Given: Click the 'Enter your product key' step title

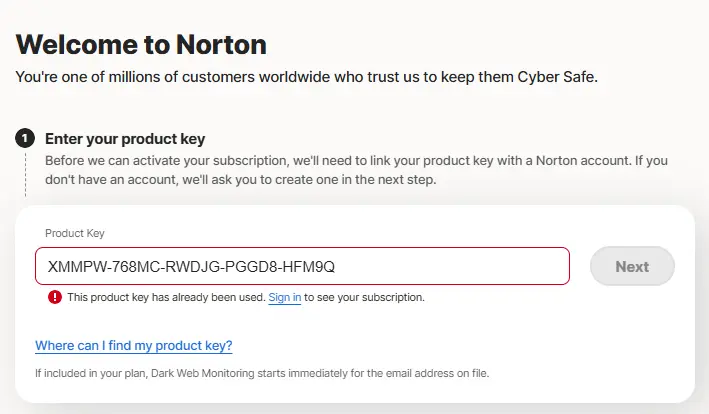Looking at the screenshot, I should tap(125, 139).
